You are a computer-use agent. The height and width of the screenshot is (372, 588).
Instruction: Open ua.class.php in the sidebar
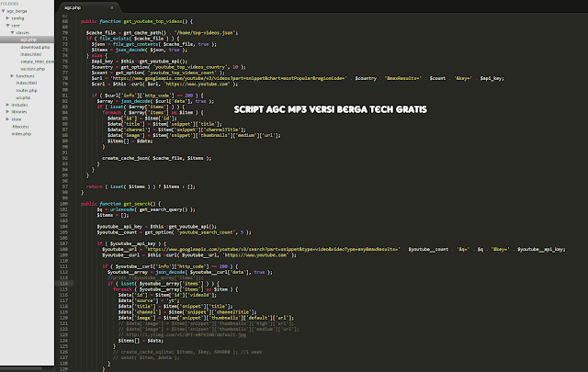[33, 69]
